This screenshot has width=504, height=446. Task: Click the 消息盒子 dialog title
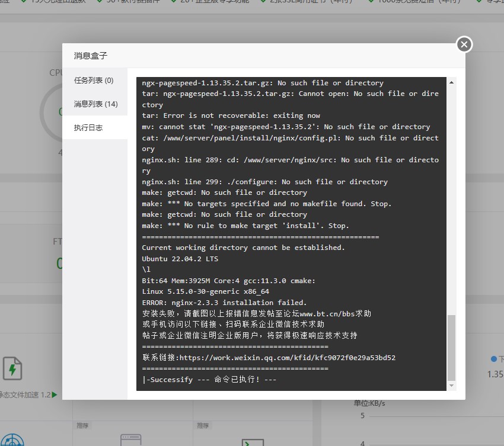click(x=90, y=56)
